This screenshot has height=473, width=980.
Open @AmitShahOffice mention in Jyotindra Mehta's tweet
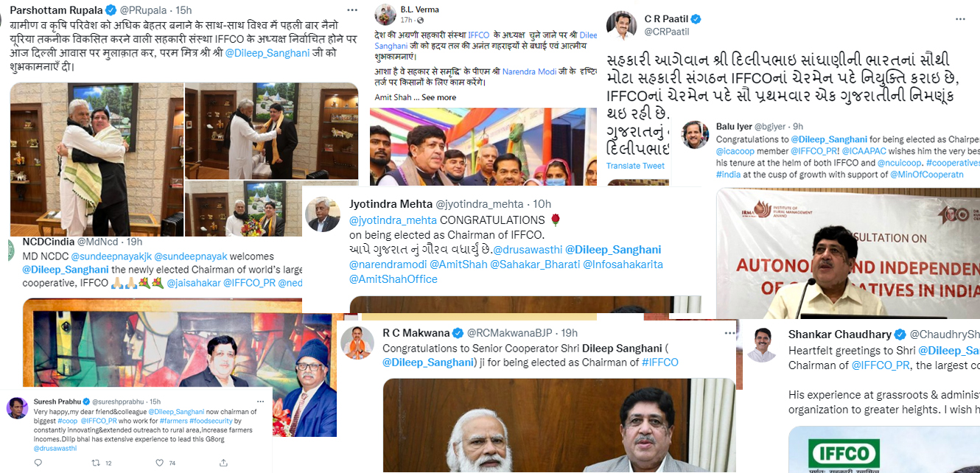click(393, 279)
